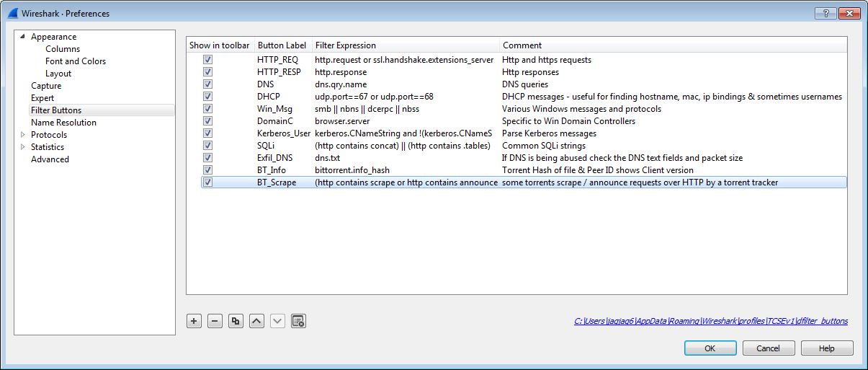Move selected filter entry down
This screenshot has height=370, width=868.
click(x=277, y=321)
